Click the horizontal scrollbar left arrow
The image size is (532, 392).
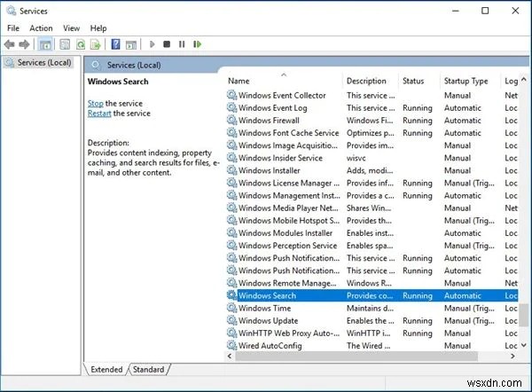(230, 356)
